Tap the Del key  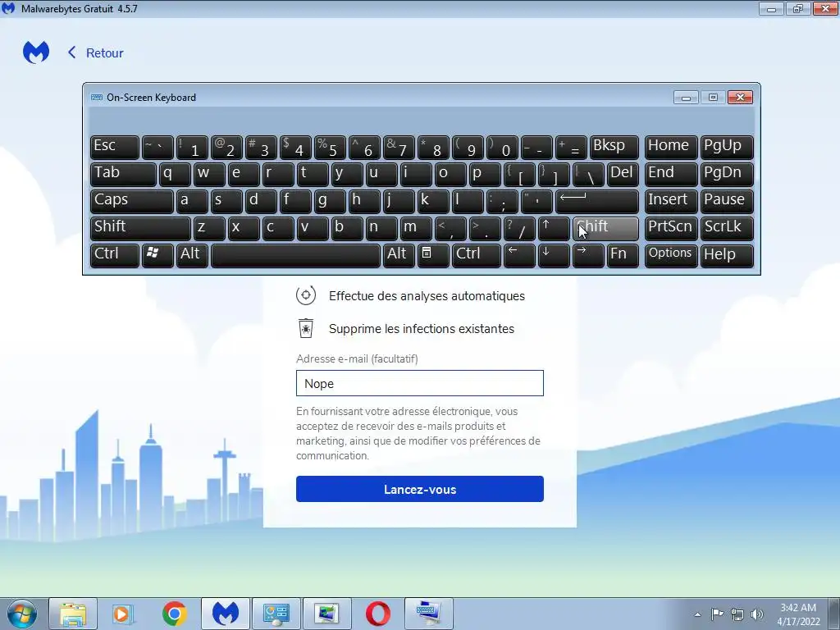click(623, 174)
